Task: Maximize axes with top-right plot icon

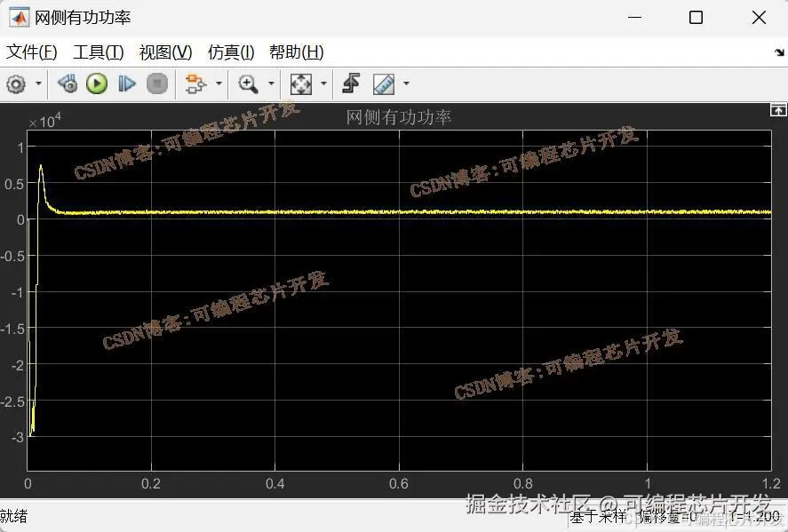Action: [778, 109]
